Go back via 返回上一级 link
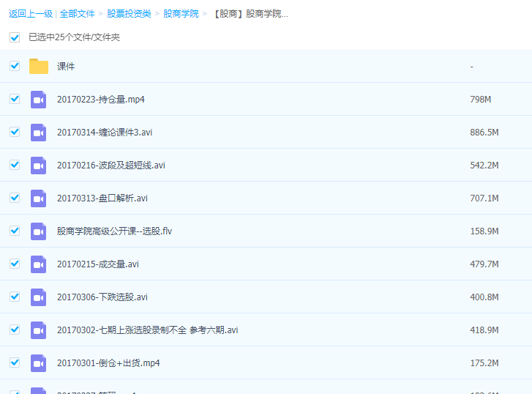 pyautogui.click(x=30, y=14)
